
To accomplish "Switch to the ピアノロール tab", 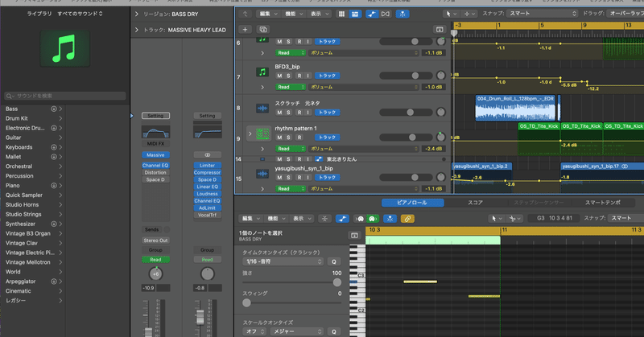I will (412, 203).
